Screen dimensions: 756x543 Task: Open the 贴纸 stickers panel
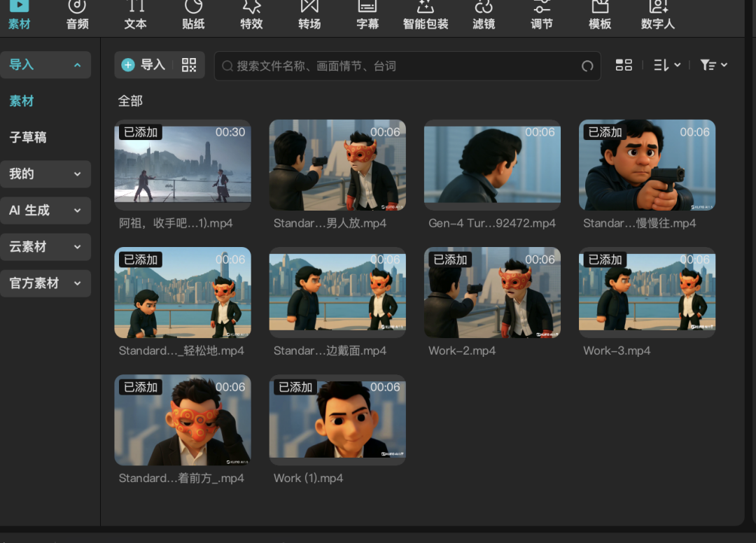click(x=193, y=15)
